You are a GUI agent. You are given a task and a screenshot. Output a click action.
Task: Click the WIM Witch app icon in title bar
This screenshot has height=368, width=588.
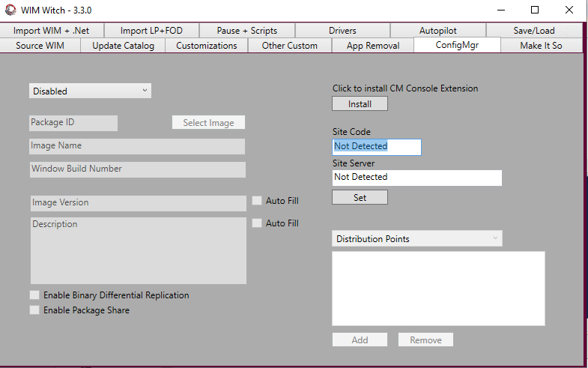[10, 10]
